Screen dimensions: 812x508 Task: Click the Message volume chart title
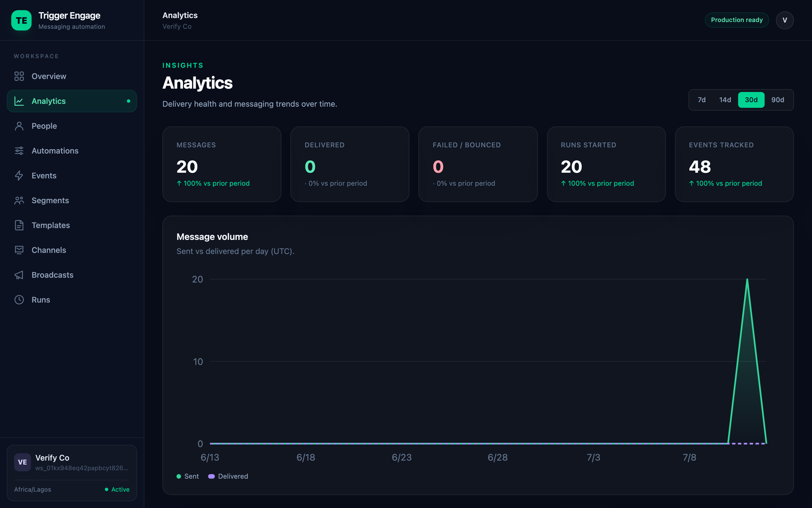tap(212, 237)
